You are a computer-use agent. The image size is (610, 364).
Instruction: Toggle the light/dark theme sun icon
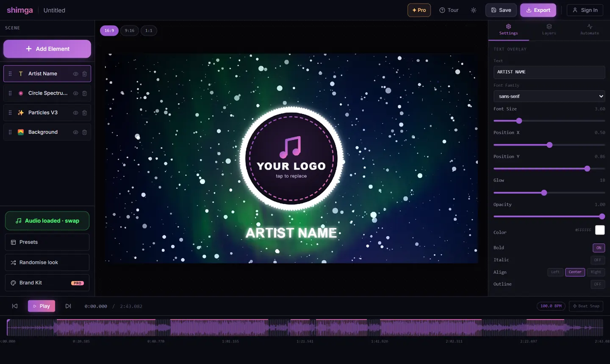(x=474, y=10)
